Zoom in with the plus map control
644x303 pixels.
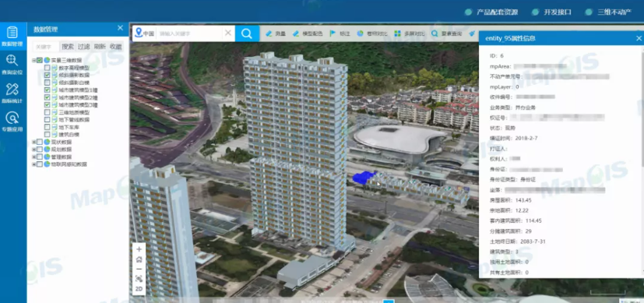(139, 249)
